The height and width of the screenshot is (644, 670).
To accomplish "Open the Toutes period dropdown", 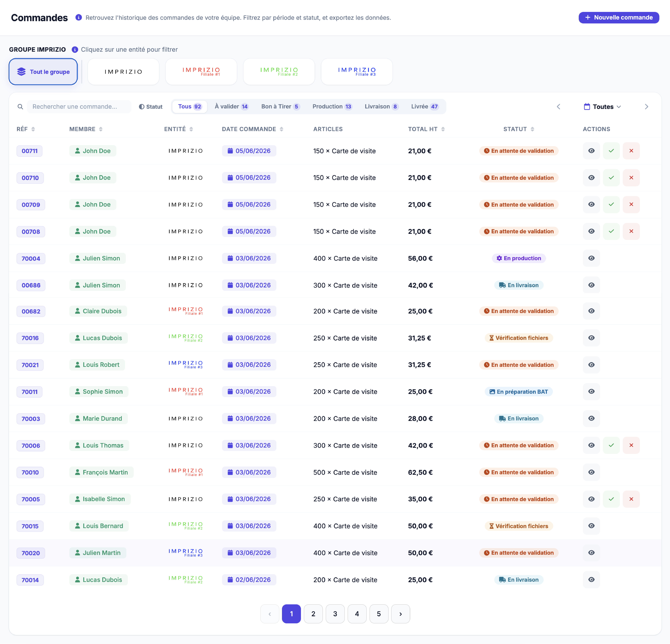I will [x=602, y=107].
